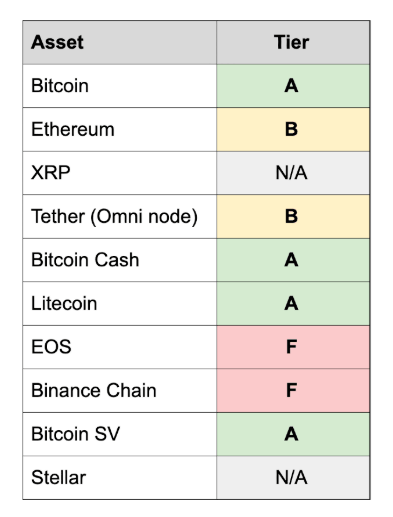Click the Litecoin asset cell
This screenshot has width=393, height=517.
click(120, 304)
